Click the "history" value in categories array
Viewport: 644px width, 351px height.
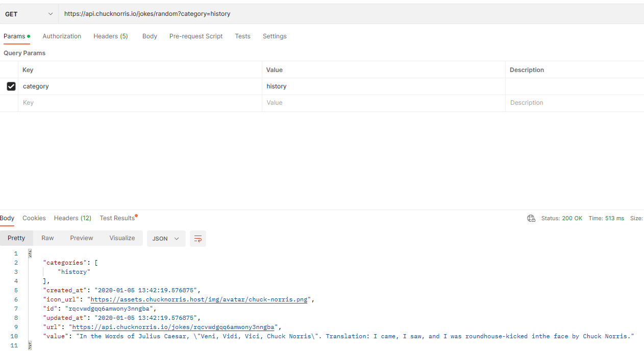tap(74, 272)
